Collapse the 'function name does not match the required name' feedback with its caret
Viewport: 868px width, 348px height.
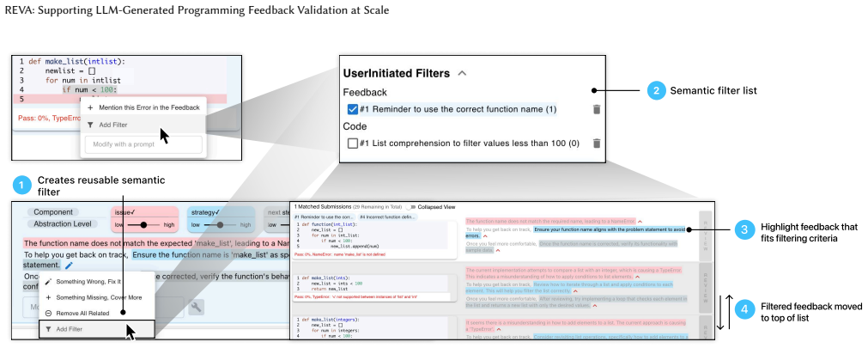click(640, 221)
